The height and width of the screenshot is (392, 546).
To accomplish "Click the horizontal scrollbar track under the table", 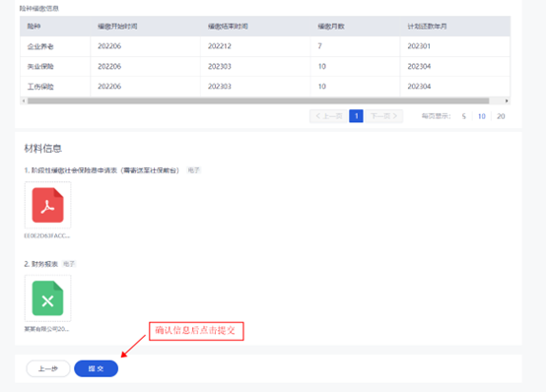I will point(258,101).
